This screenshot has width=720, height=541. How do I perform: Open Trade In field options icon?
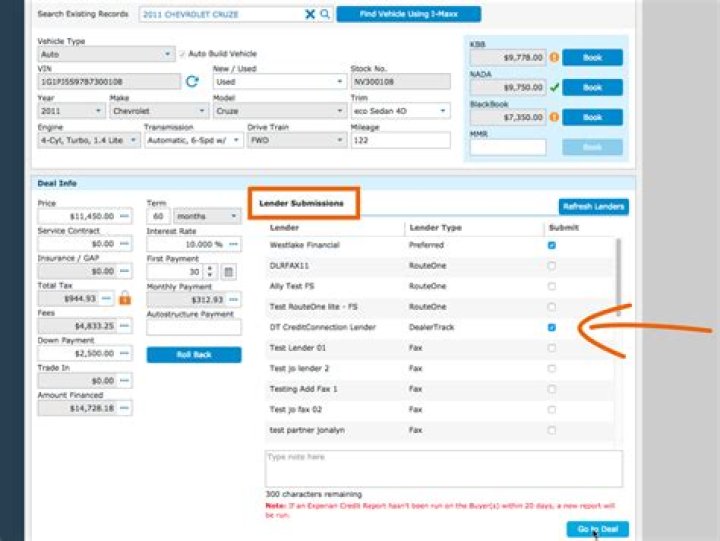(124, 380)
